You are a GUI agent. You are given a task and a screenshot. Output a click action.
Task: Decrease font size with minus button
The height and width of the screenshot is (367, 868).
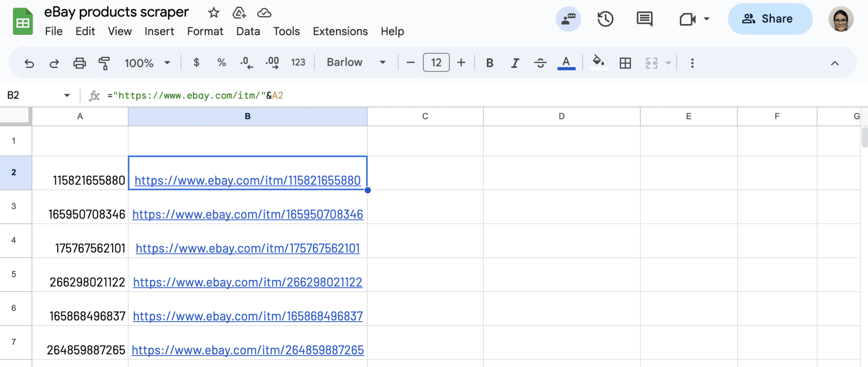[410, 63]
